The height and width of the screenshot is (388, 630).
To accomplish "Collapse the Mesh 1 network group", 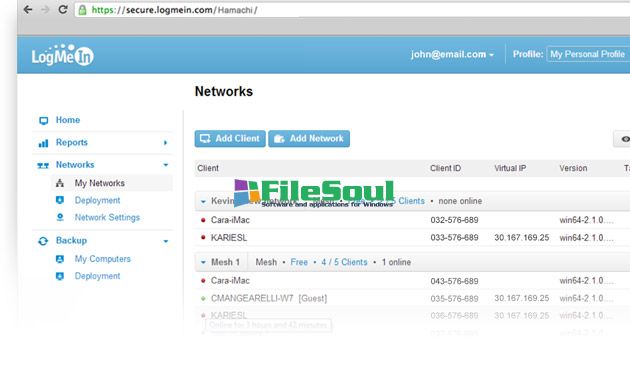I will click(x=203, y=262).
